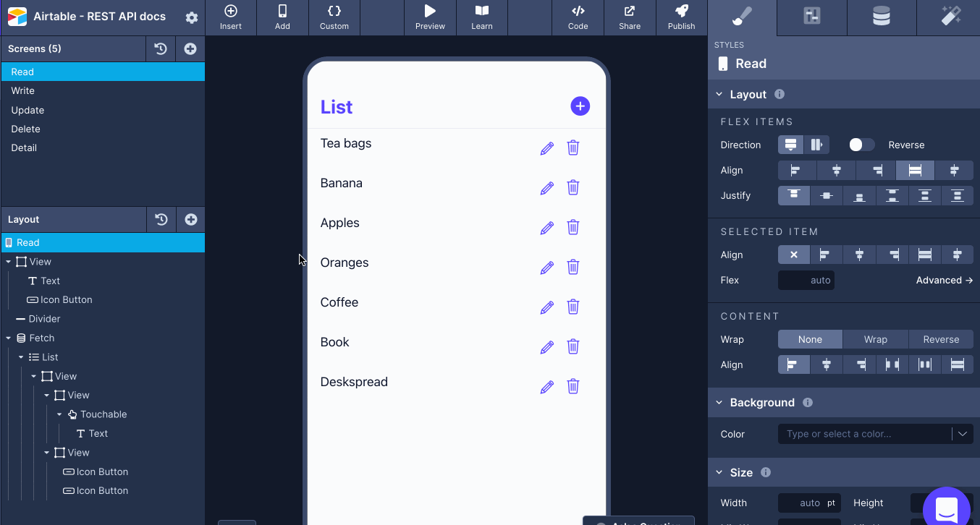Collapse the Size section
Image resolution: width=980 pixels, height=525 pixels.
(x=719, y=473)
